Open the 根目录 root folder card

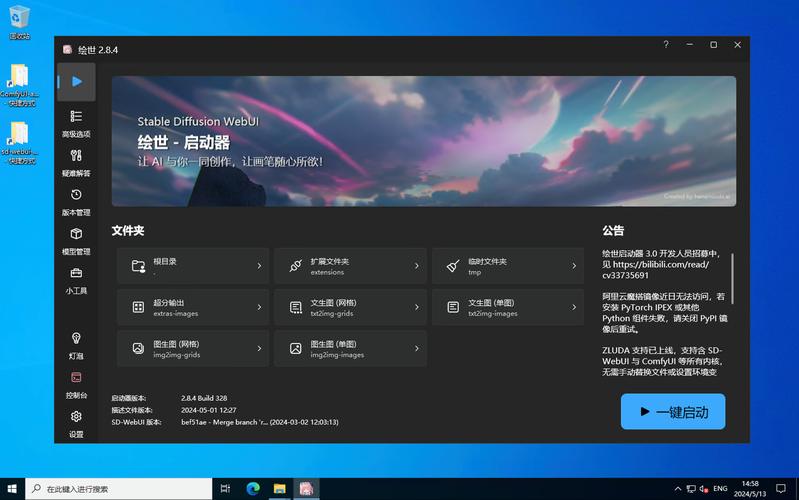point(190,266)
